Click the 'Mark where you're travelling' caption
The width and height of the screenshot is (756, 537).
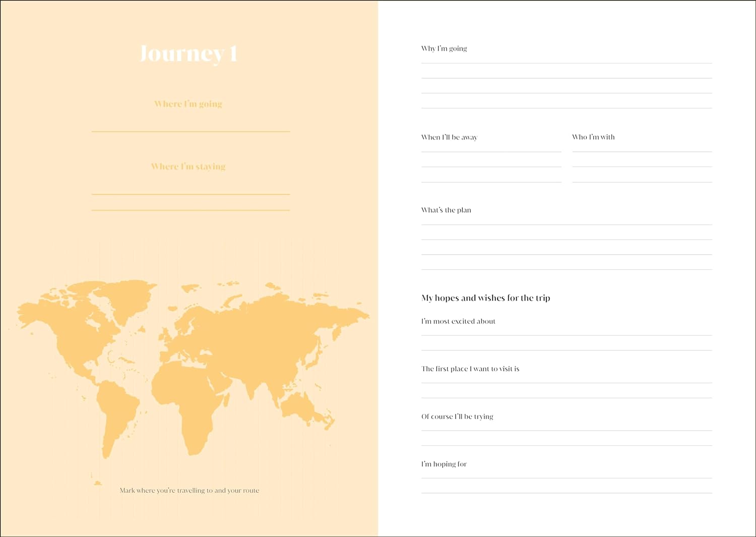click(x=190, y=490)
